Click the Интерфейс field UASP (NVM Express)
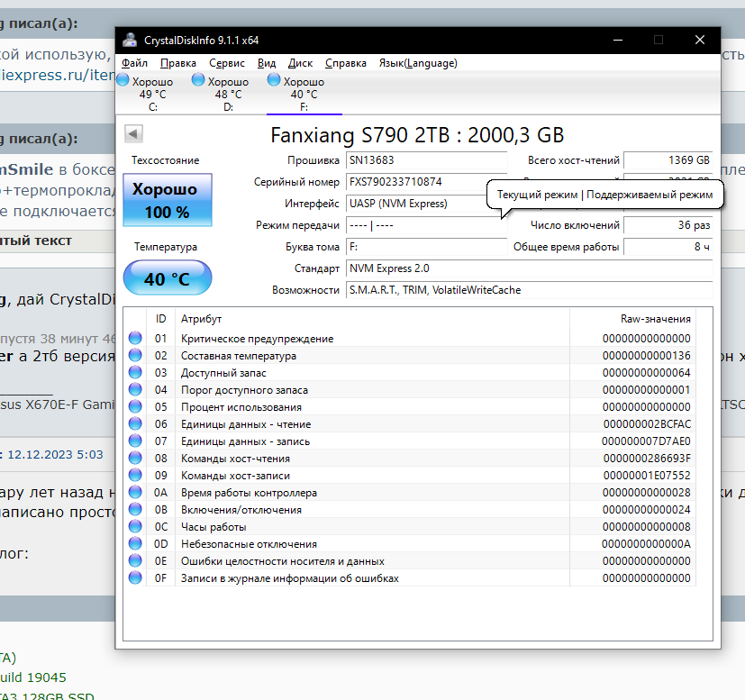Image resolution: width=745 pixels, height=700 pixels. (x=418, y=204)
